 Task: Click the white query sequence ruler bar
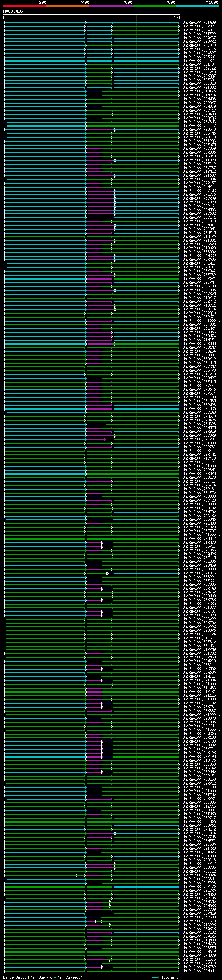[x=92, y=14]
